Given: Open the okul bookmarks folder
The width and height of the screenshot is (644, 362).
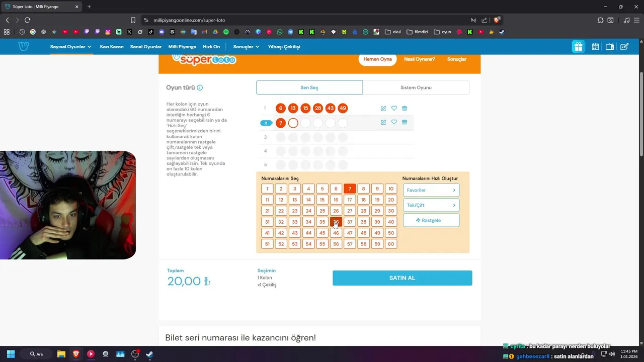Looking at the screenshot, I should tap(393, 32).
